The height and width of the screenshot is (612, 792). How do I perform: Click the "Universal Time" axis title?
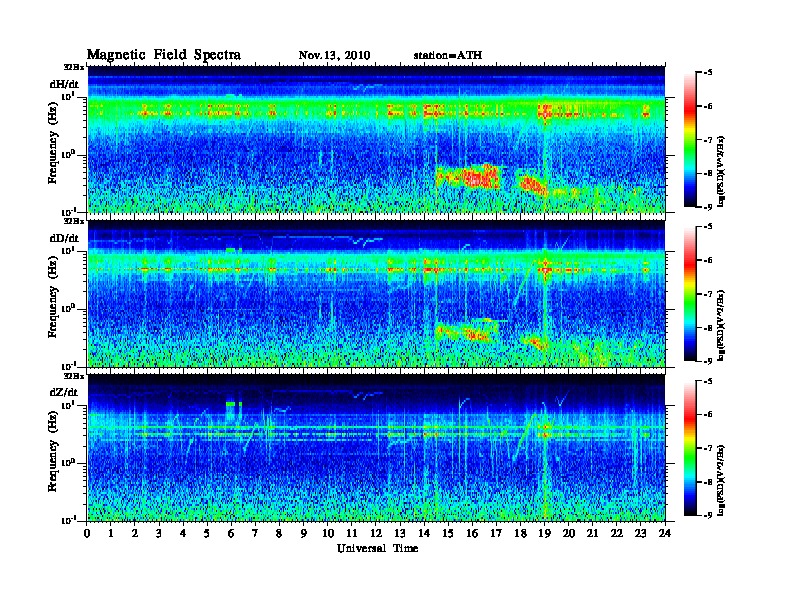pyautogui.click(x=377, y=548)
